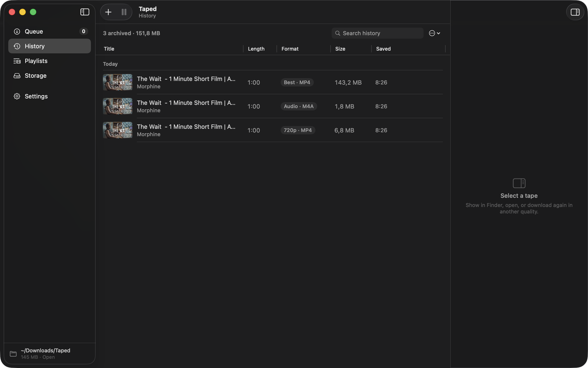The image size is (588, 368).
Task: Sort by the Saved column header
Action: point(383,49)
